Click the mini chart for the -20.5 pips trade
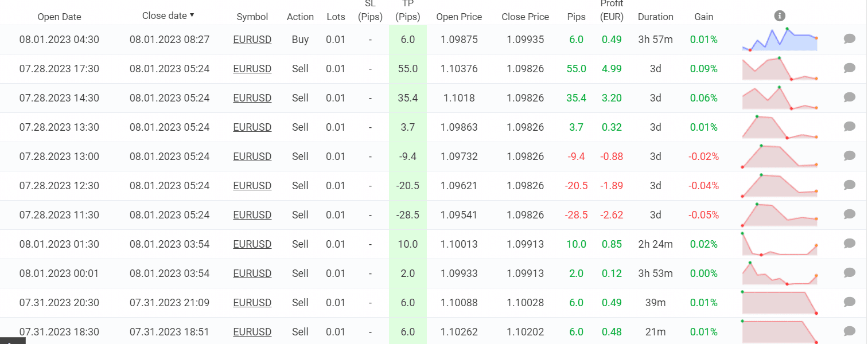This screenshot has width=868, height=344. [x=779, y=186]
